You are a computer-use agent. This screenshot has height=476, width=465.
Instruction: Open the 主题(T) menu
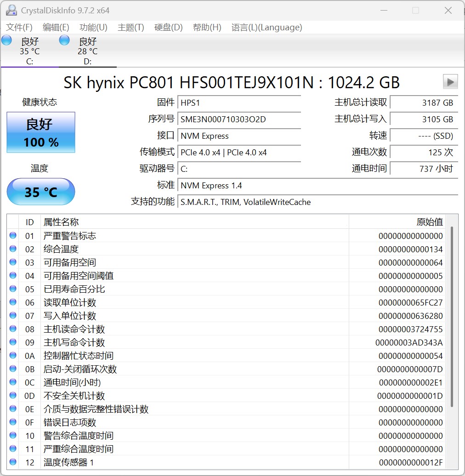tap(131, 28)
